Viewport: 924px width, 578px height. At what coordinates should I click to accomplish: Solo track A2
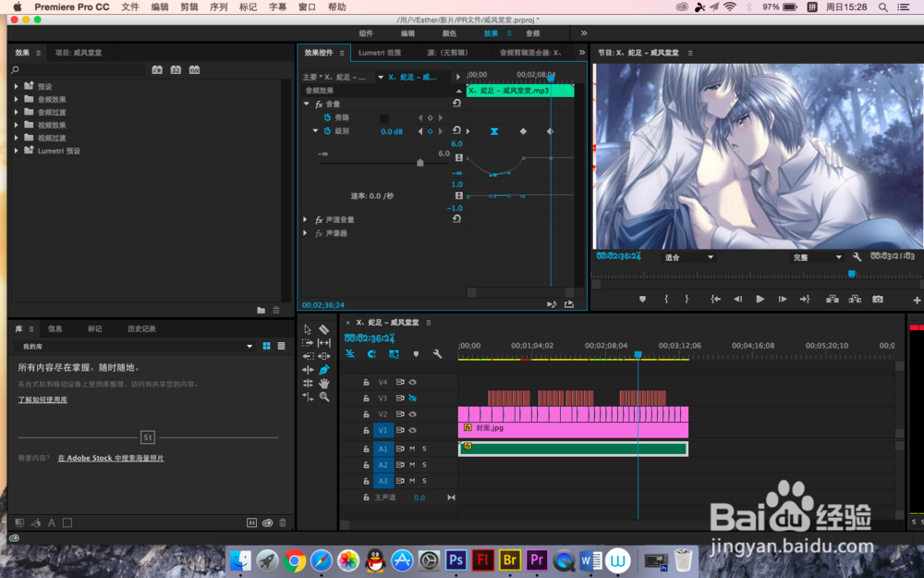tap(424, 465)
